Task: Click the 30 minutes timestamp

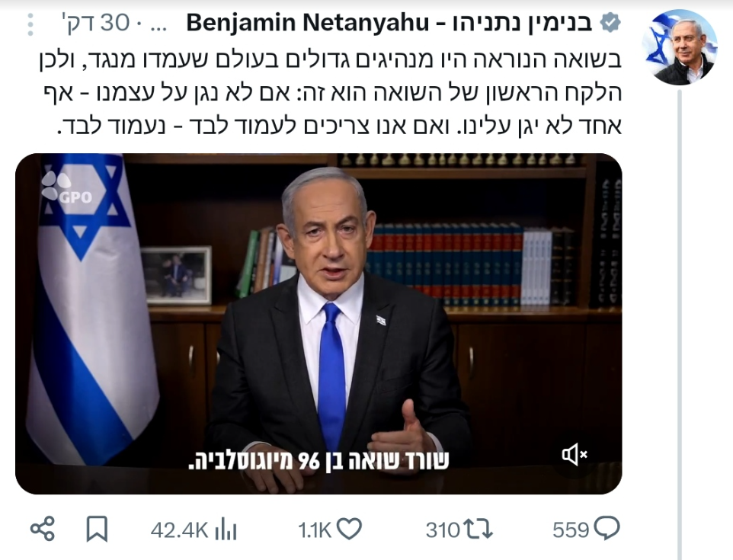Action: tap(95, 23)
